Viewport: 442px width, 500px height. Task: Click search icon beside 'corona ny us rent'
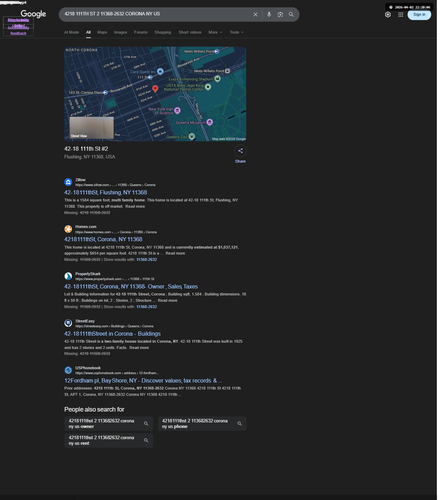146,440
